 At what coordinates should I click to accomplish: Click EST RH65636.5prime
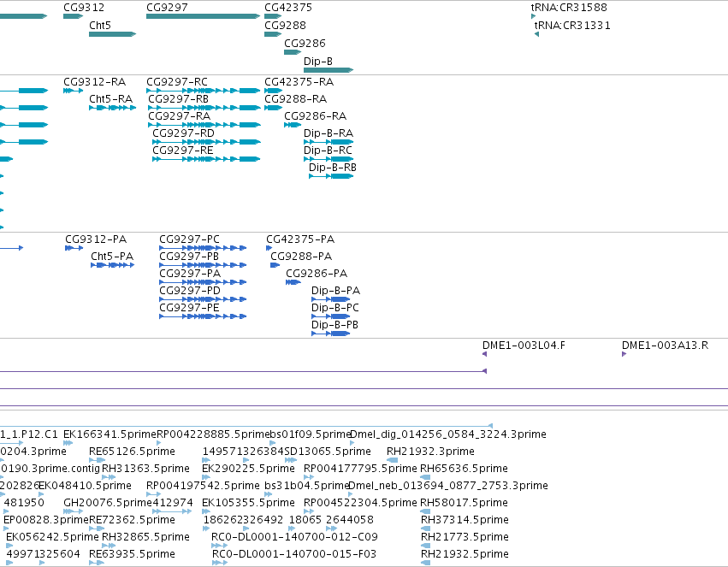(x=464, y=470)
